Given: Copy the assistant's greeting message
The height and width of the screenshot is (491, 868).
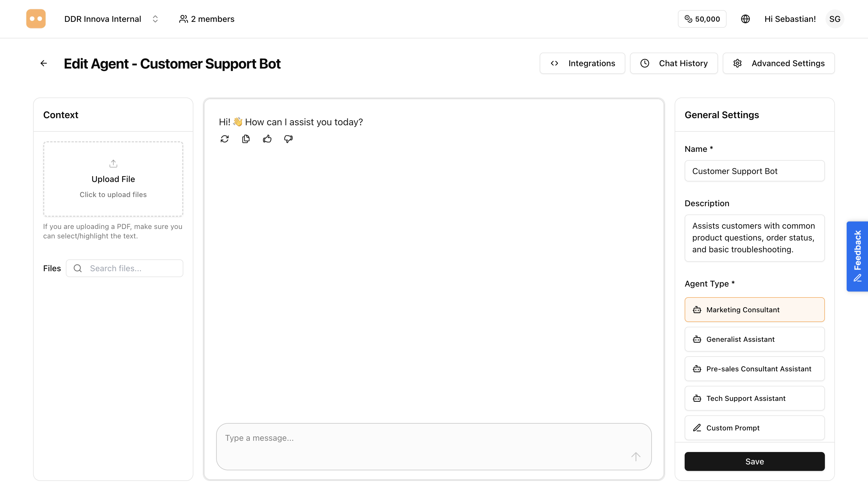Looking at the screenshot, I should [x=246, y=139].
